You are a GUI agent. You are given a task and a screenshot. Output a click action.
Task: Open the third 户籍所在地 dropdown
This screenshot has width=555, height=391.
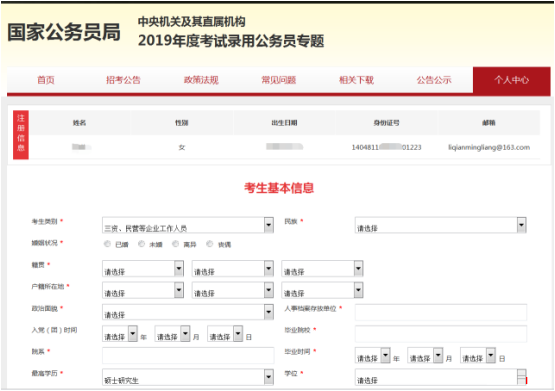pos(322,290)
